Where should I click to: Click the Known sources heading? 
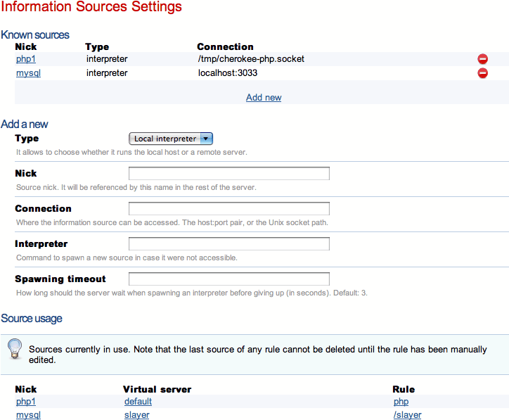(x=35, y=34)
